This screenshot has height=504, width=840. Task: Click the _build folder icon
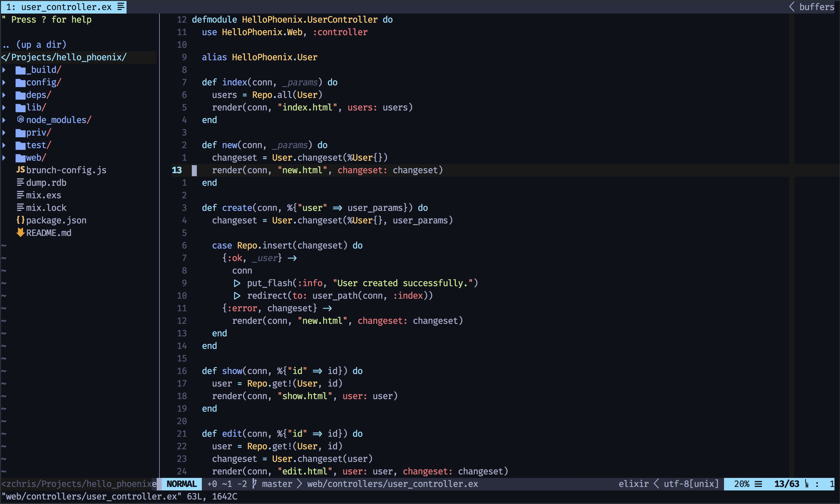21,70
